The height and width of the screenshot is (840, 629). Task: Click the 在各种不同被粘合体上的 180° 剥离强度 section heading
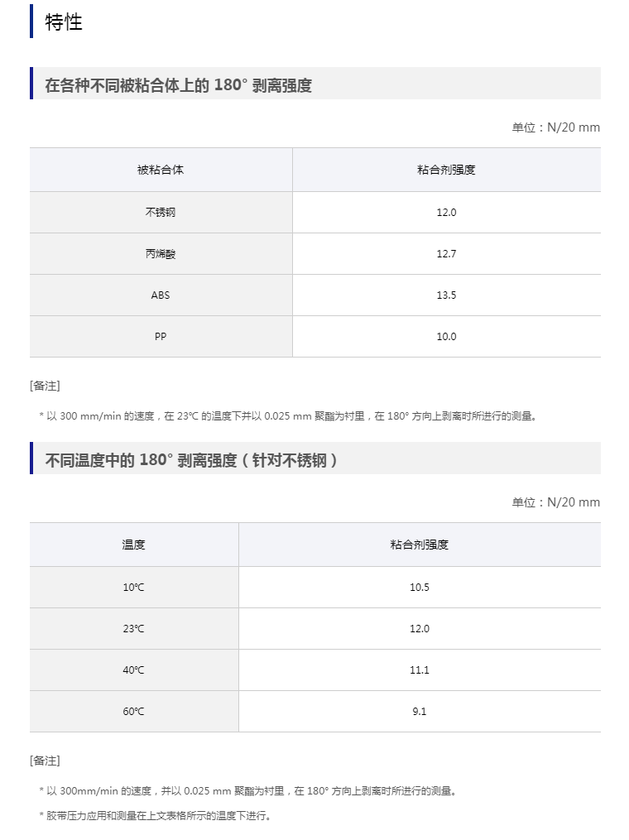[178, 85]
